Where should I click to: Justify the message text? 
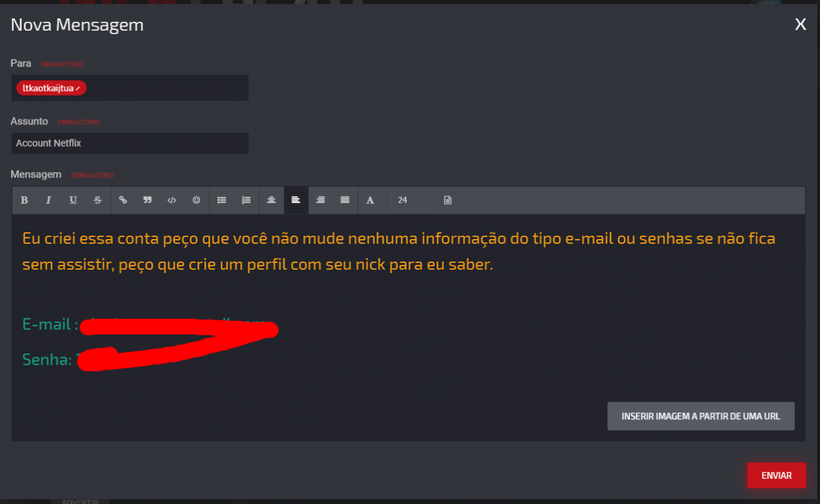(345, 200)
